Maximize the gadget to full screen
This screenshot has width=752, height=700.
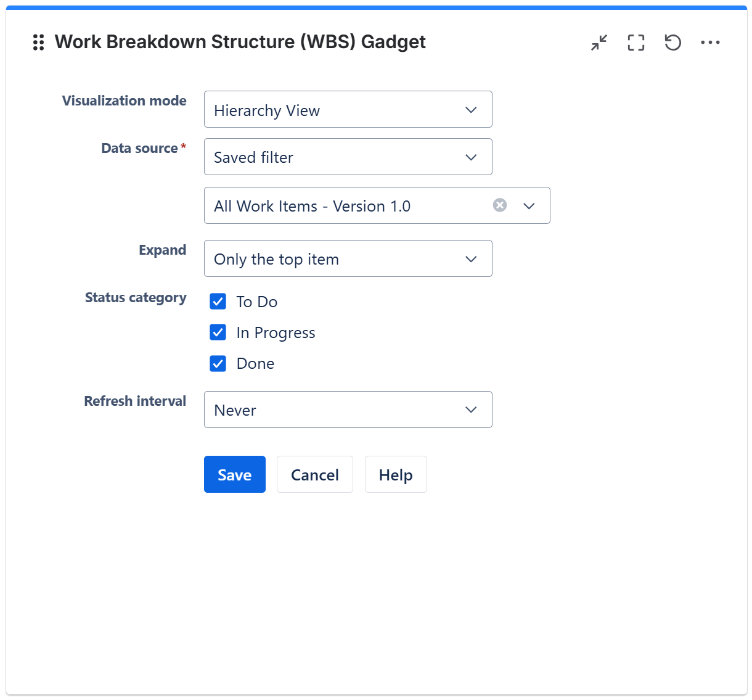(636, 43)
